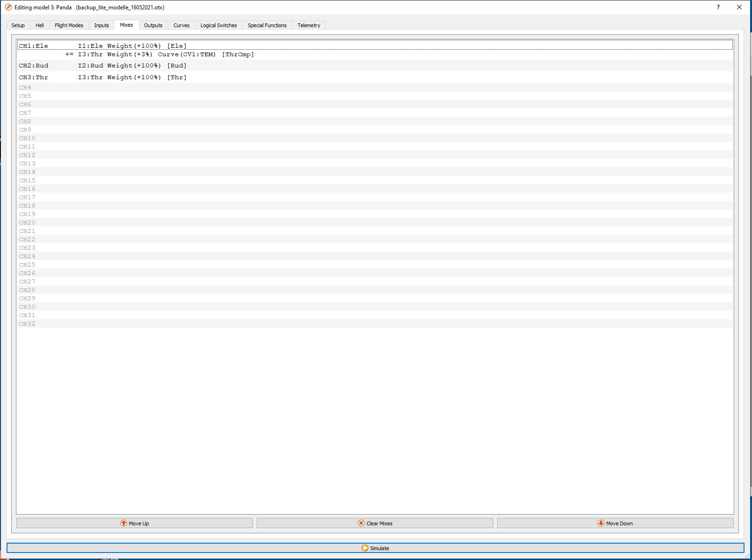Click the question mark help button

718,7
